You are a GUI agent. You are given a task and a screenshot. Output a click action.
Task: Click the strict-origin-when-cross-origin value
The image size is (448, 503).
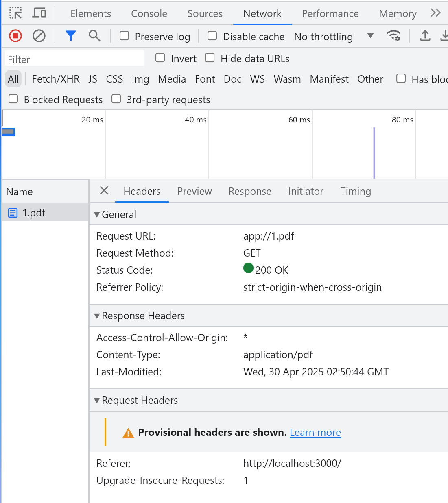313,287
